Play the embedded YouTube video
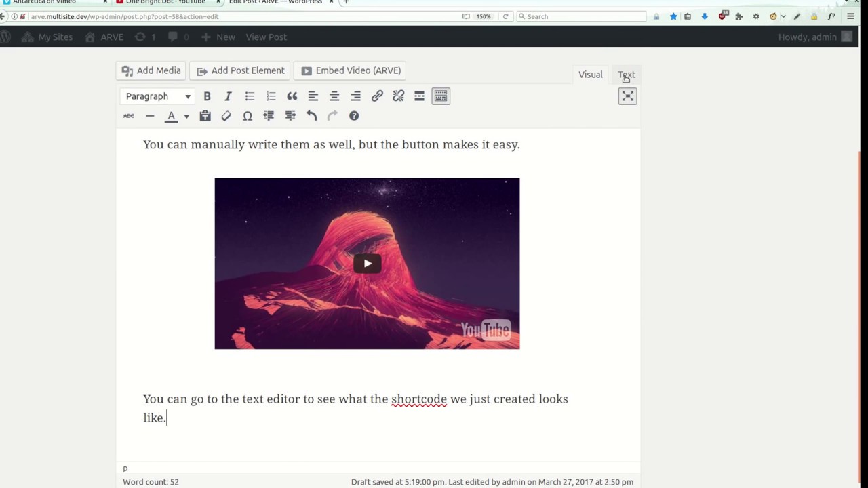 [367, 264]
